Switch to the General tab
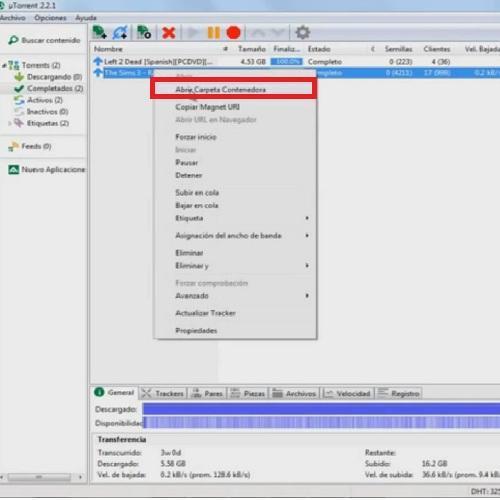 (115, 393)
